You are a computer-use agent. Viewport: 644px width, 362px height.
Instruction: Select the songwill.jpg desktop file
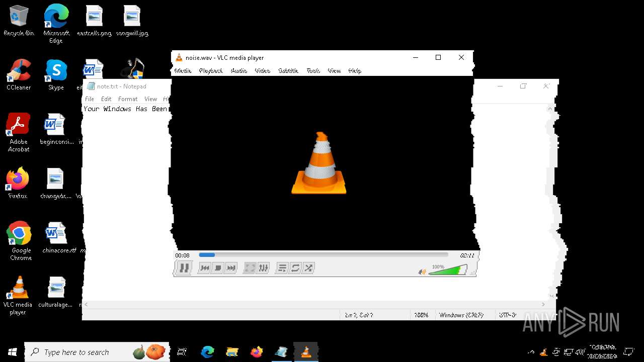[132, 21]
